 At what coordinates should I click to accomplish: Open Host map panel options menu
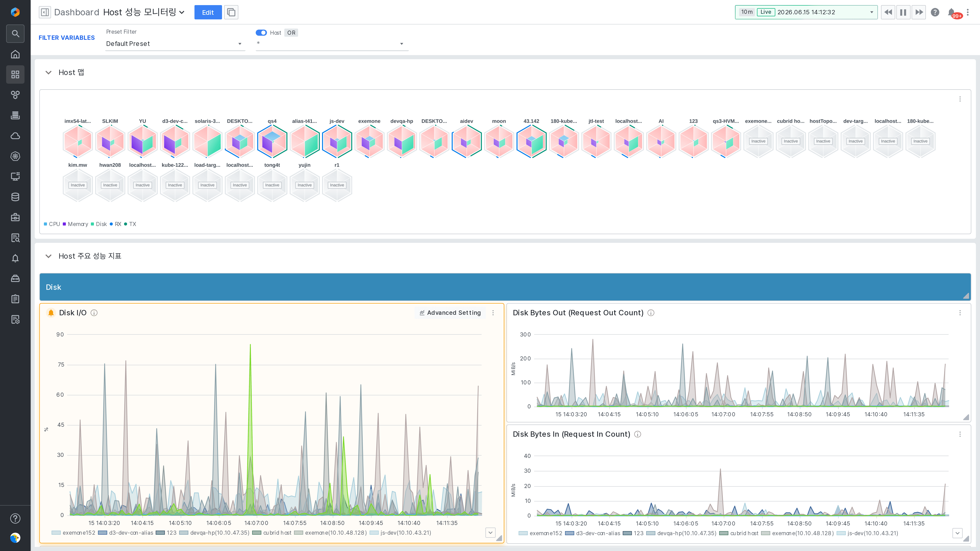tap(960, 99)
